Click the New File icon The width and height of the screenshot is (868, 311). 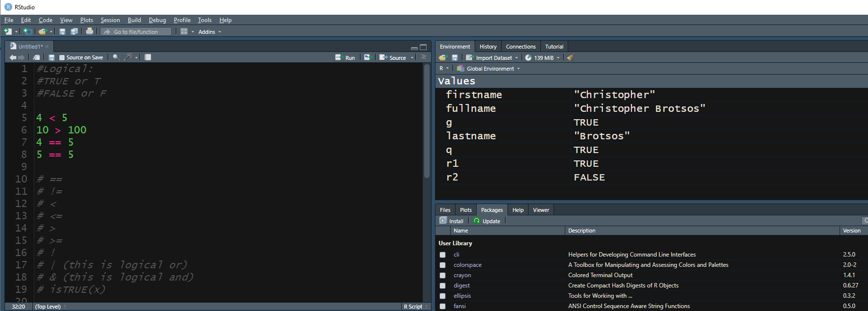7,31
